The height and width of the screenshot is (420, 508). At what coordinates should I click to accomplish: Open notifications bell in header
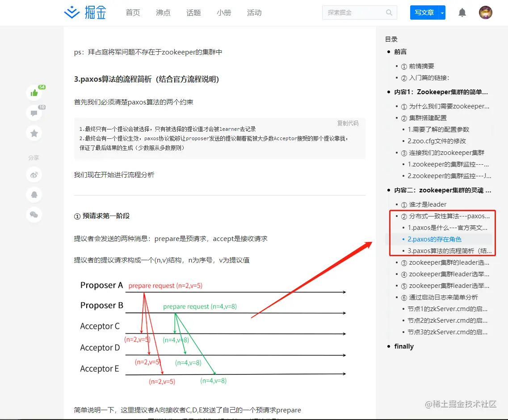coord(462,12)
